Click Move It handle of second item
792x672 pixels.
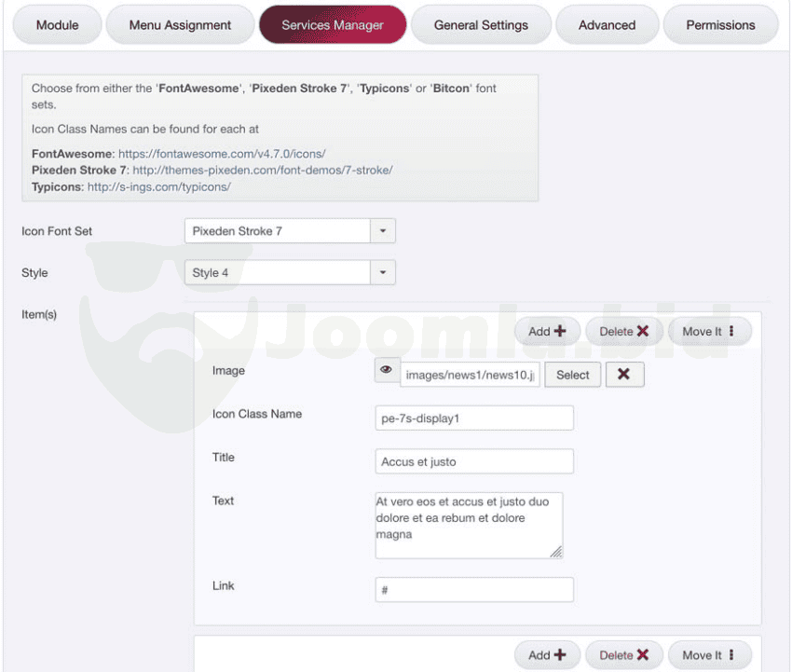pos(709,655)
